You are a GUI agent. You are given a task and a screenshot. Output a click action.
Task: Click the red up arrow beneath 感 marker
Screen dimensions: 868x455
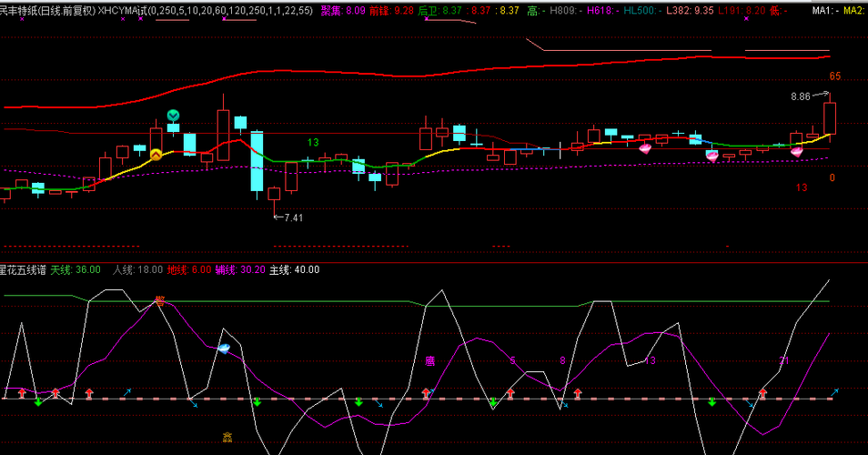[x=426, y=393]
